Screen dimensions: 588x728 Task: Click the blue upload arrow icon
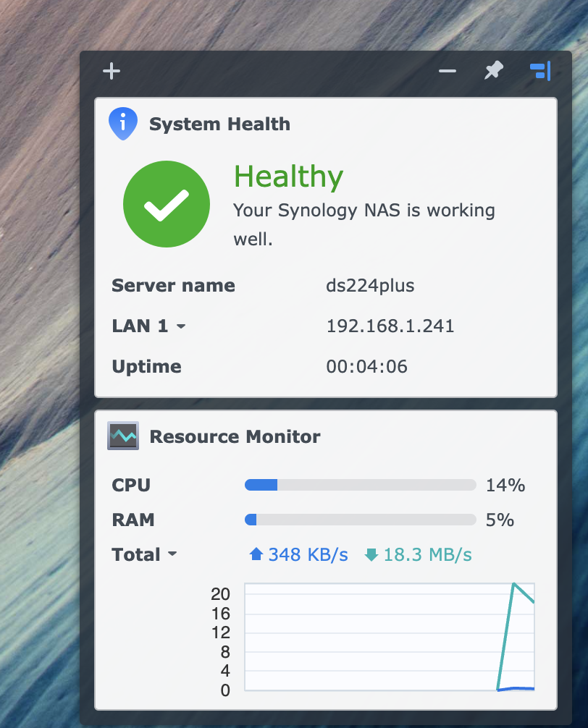click(256, 554)
